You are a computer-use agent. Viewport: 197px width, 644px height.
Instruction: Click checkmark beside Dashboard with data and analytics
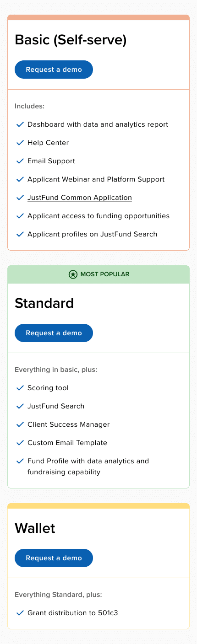point(20,124)
